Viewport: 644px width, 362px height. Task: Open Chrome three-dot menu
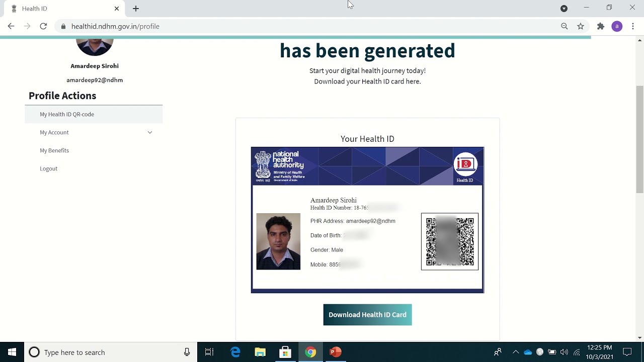[x=633, y=26]
